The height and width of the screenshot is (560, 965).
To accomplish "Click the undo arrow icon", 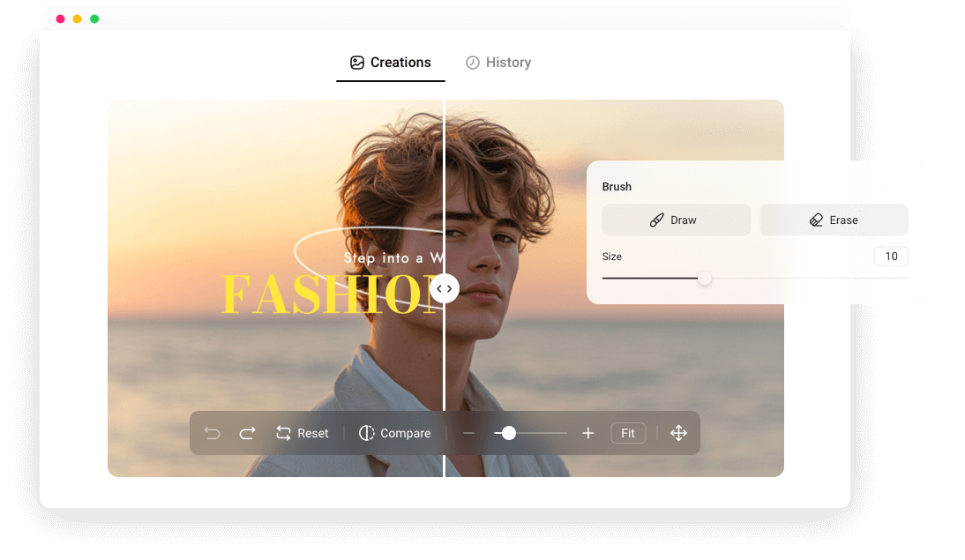I will click(x=213, y=433).
